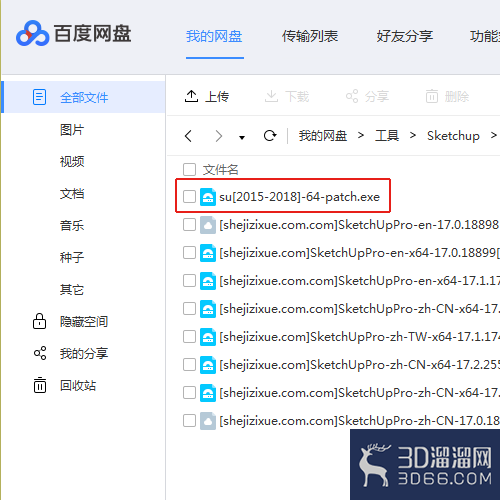Image resolution: width=500 pixels, height=500 pixels.
Task: Navigate to 工具 folder in breadcrumb
Action: [x=387, y=136]
